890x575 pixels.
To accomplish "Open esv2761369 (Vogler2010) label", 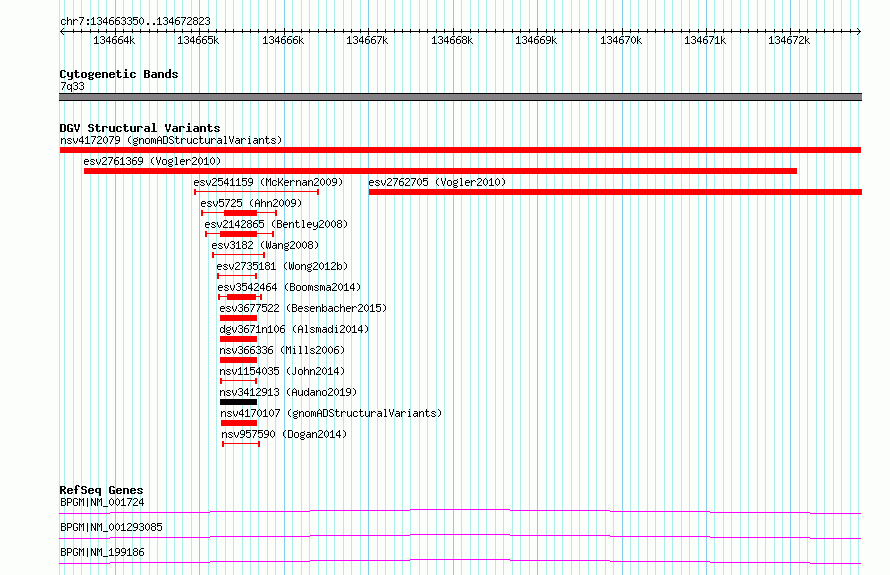I will pyautogui.click(x=152, y=161).
